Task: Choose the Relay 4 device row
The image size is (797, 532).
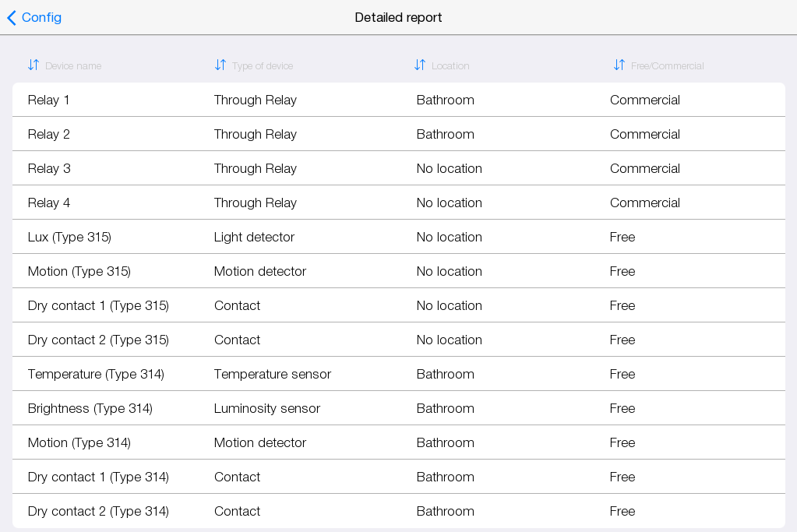Action: point(398,203)
